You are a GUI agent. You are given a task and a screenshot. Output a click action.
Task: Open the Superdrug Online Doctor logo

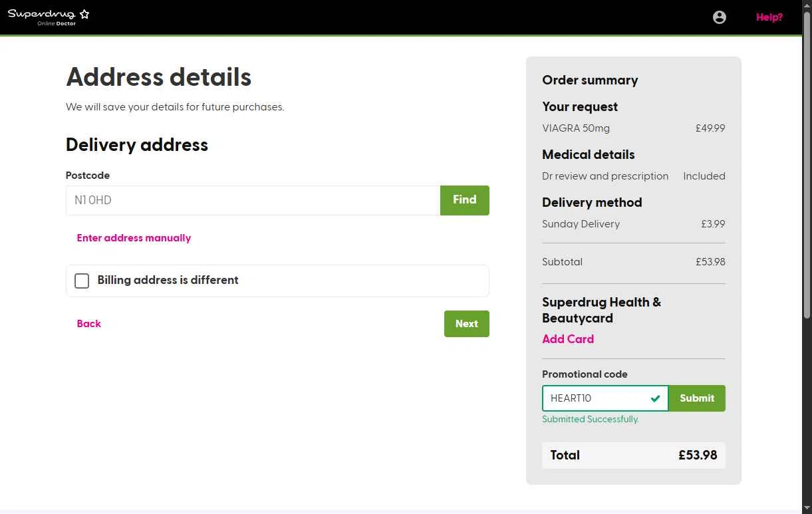49,17
